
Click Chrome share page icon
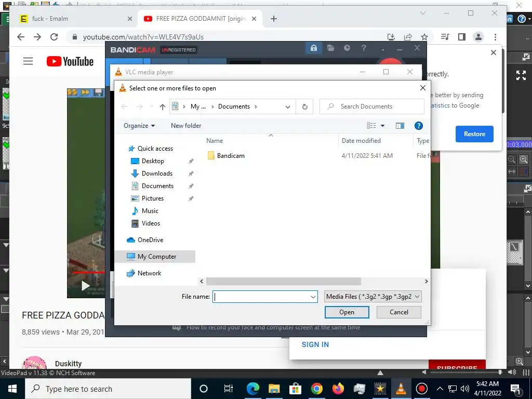click(407, 37)
